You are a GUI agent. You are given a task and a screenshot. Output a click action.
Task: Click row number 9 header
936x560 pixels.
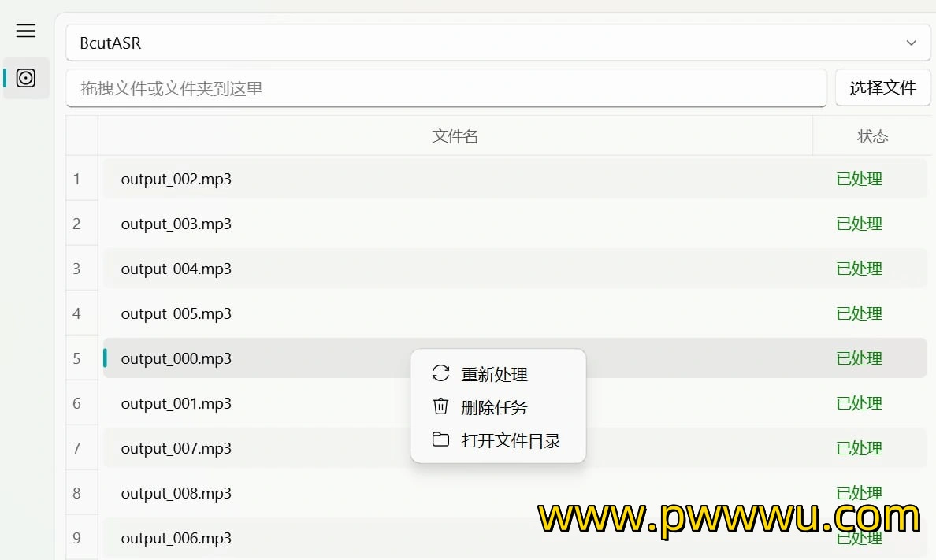tap(82, 537)
